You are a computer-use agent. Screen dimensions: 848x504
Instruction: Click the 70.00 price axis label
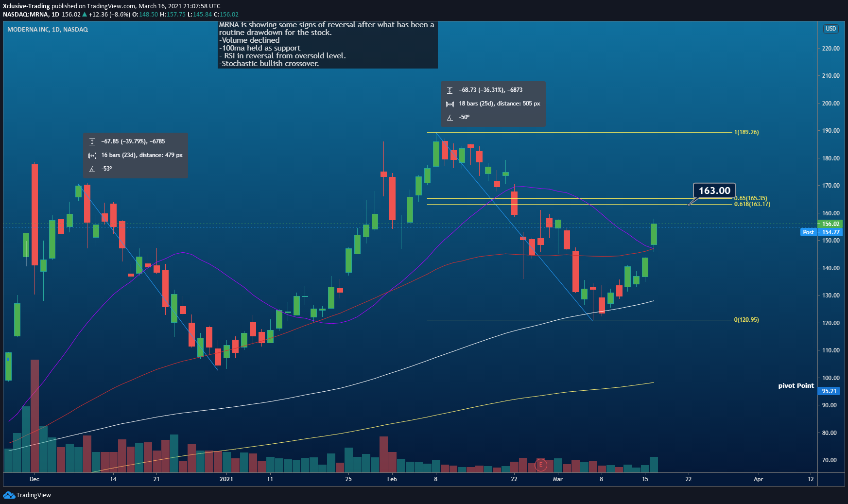(x=829, y=460)
